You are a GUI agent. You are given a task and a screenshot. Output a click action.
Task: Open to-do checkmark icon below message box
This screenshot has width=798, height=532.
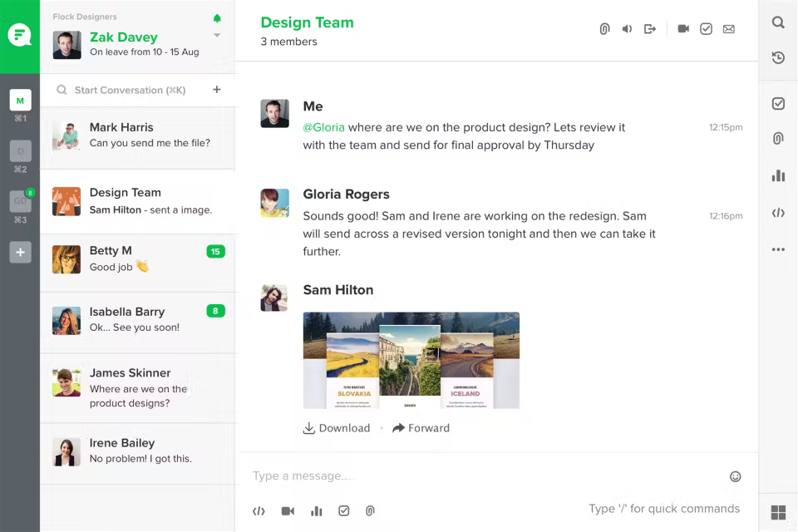[x=344, y=510]
